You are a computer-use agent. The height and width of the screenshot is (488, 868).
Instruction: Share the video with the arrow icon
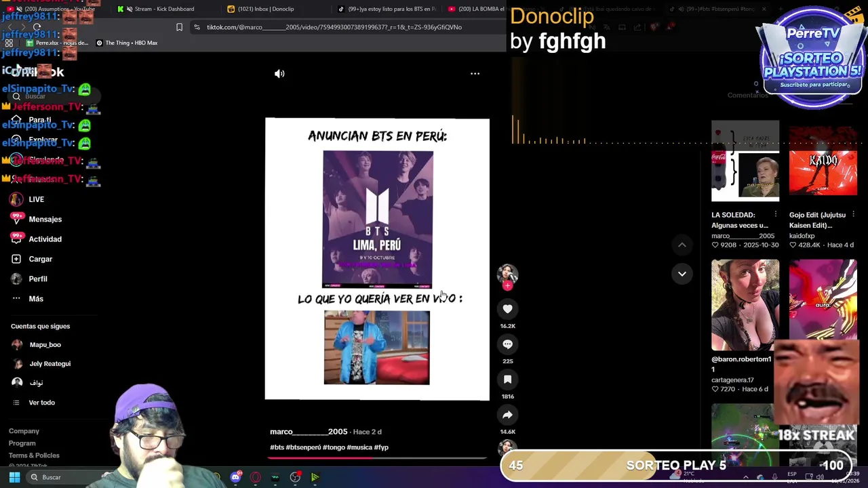pyautogui.click(x=507, y=415)
